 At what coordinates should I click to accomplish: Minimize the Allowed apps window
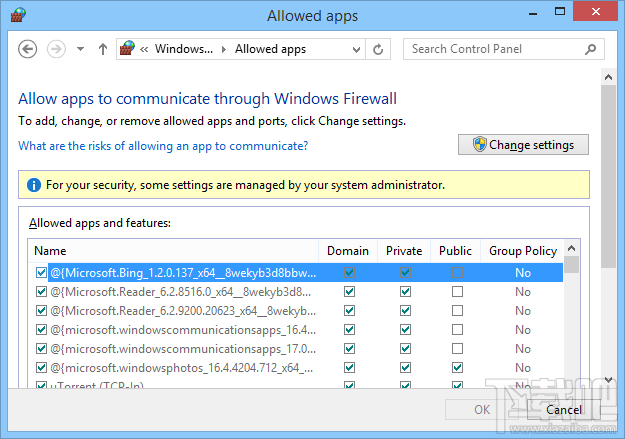point(533,13)
